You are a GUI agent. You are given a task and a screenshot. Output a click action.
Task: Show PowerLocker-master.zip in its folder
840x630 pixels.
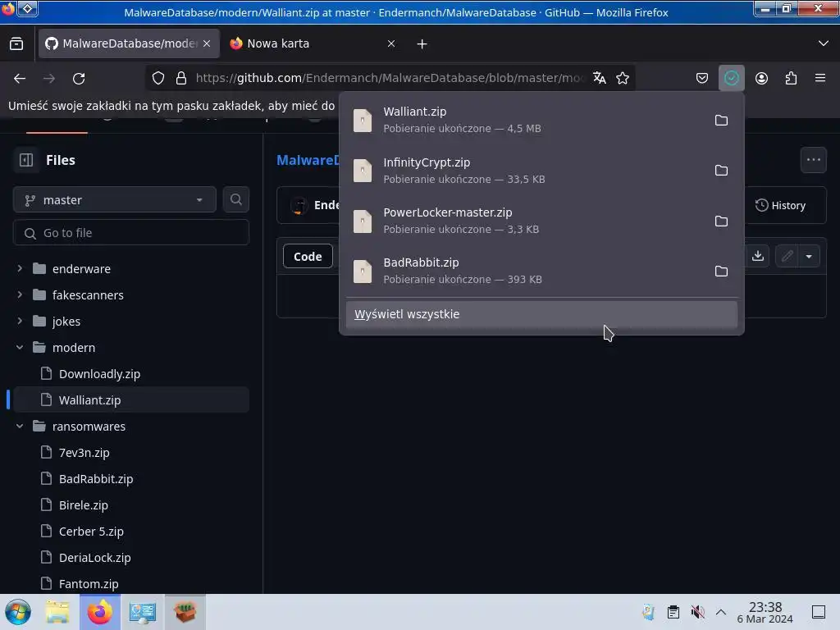(x=721, y=221)
